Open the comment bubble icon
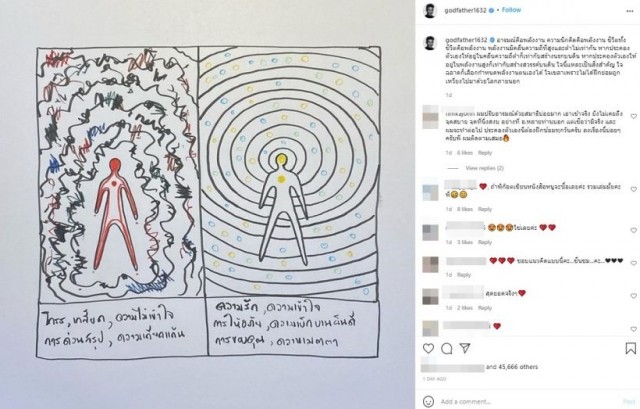The width and height of the screenshot is (640, 409). (x=447, y=348)
